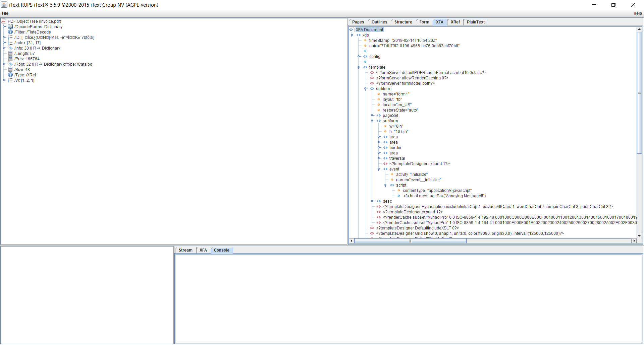Click the reference icon next to the /Root entry
The image size is (644, 345).
[x=10, y=64]
